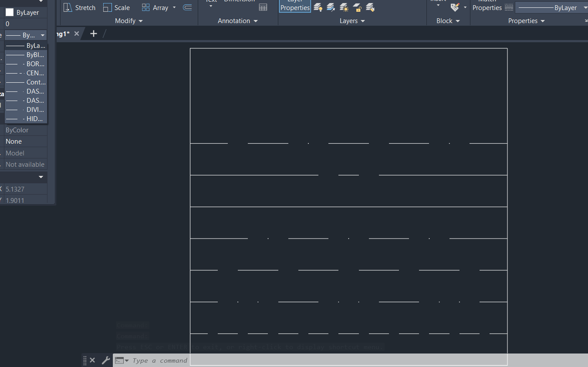Choose Continuous linetype in list
Viewport: 588px width, 367px height.
pyautogui.click(x=26, y=82)
